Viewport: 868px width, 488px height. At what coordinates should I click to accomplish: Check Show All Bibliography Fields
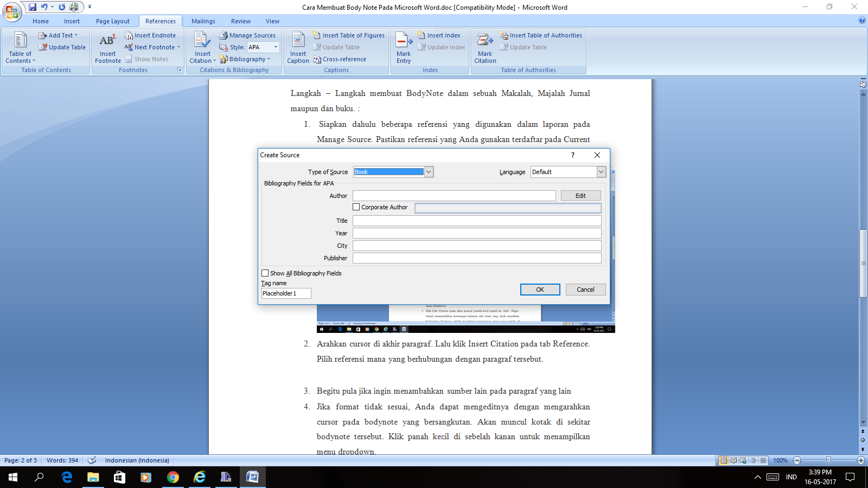click(x=265, y=273)
